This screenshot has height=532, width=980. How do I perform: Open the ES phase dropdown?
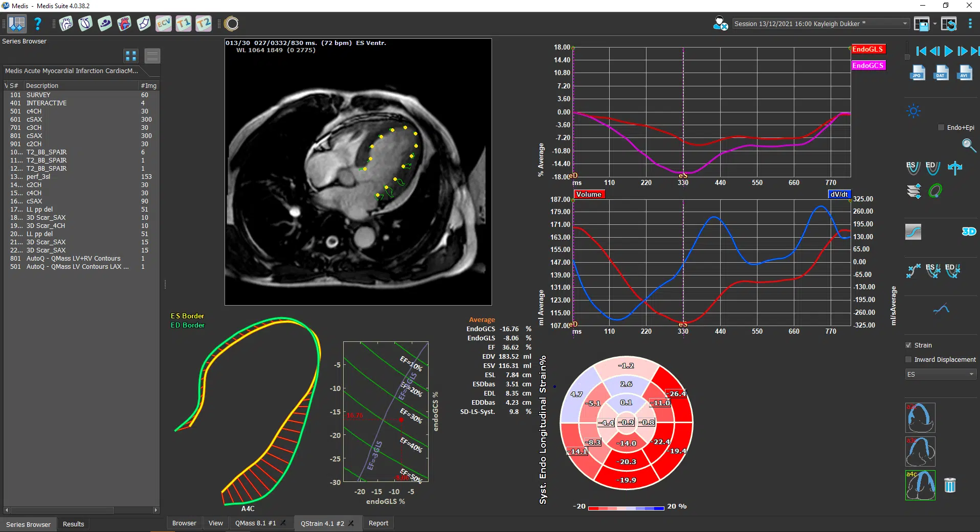click(941, 375)
